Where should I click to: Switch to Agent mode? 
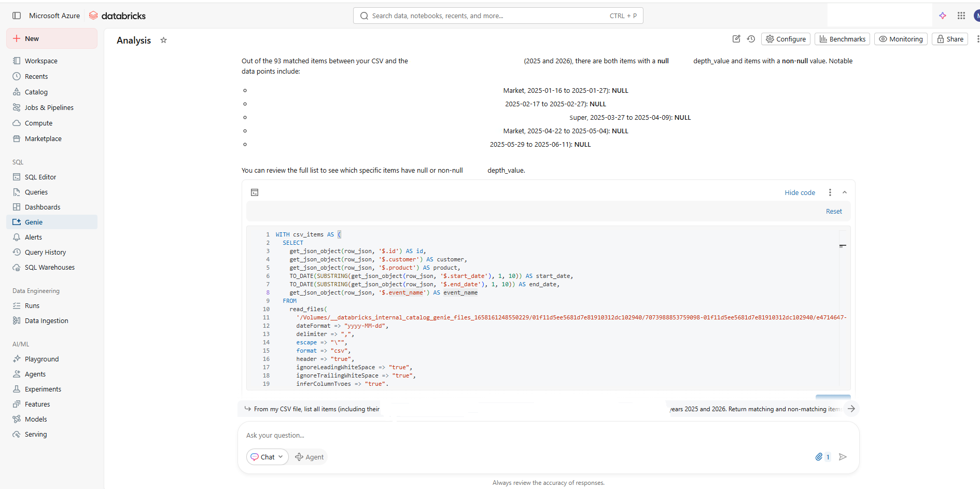click(310, 457)
